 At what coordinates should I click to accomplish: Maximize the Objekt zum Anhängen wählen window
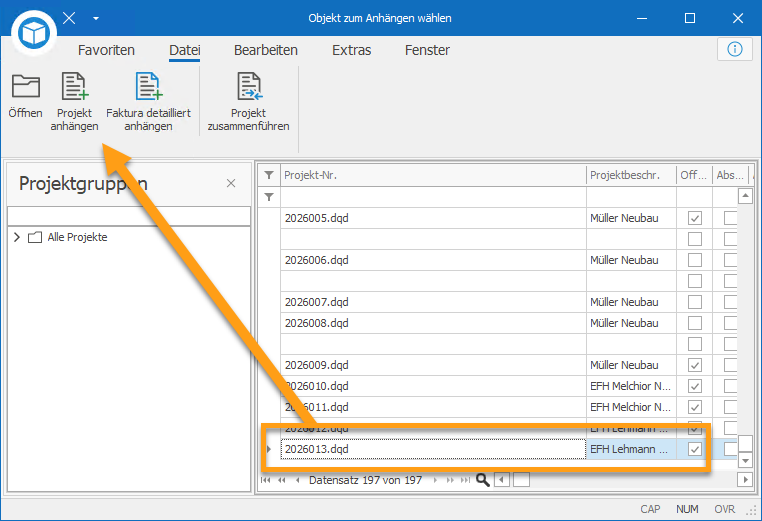coord(690,18)
